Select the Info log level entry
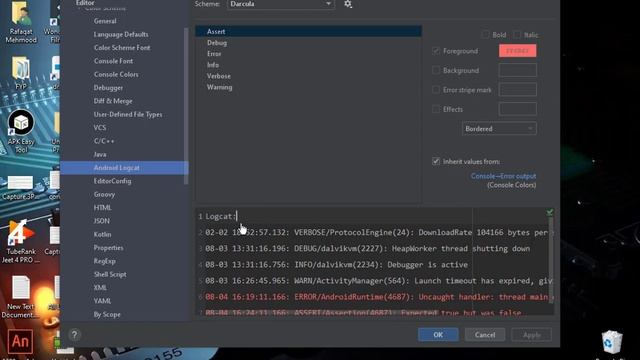 (309, 65)
